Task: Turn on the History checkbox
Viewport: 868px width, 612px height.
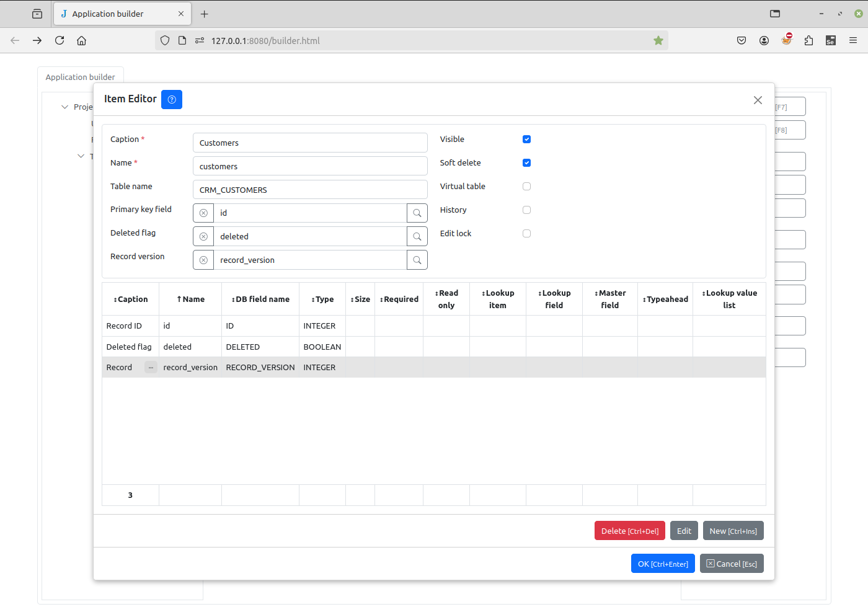Action: [526, 210]
